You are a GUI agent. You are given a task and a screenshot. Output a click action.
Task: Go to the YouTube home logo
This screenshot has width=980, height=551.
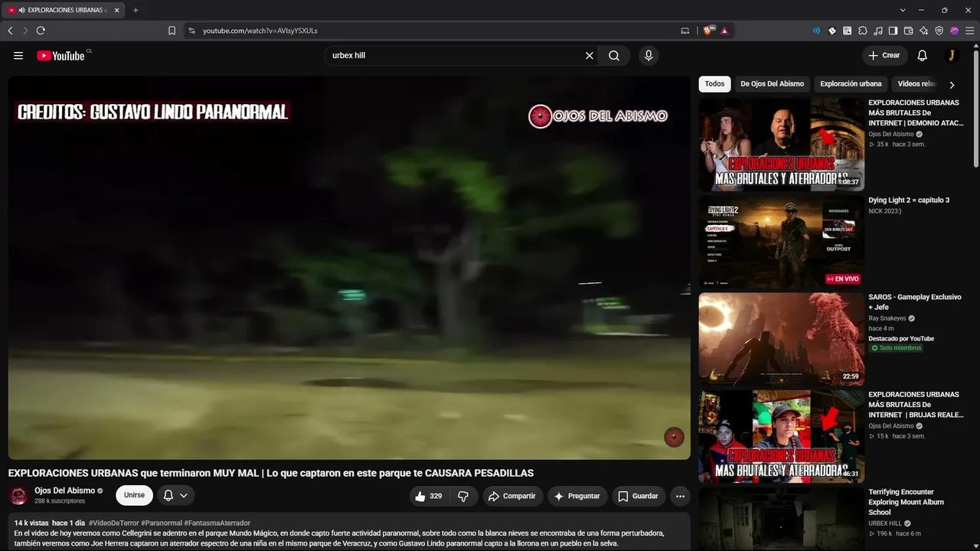60,55
